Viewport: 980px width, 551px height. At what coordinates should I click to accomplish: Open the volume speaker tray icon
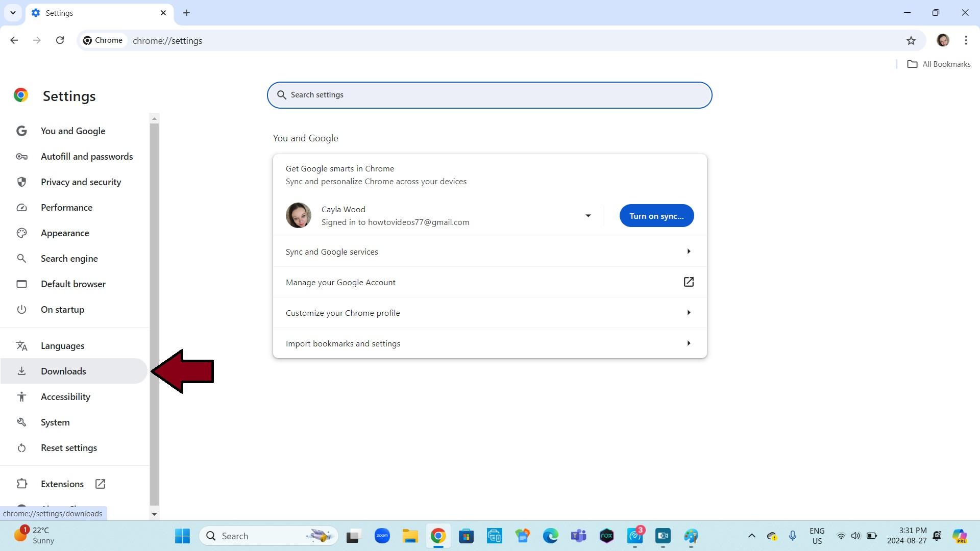[x=855, y=536]
